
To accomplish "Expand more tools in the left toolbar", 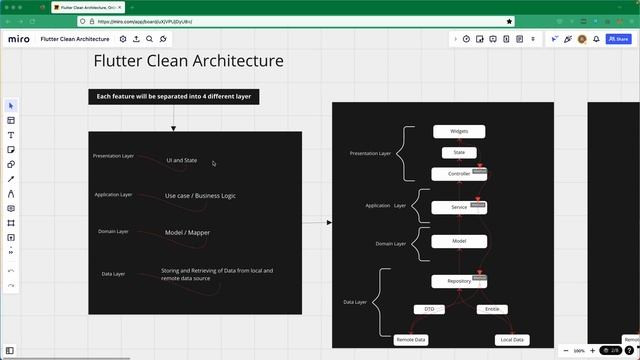I will pos(11,251).
